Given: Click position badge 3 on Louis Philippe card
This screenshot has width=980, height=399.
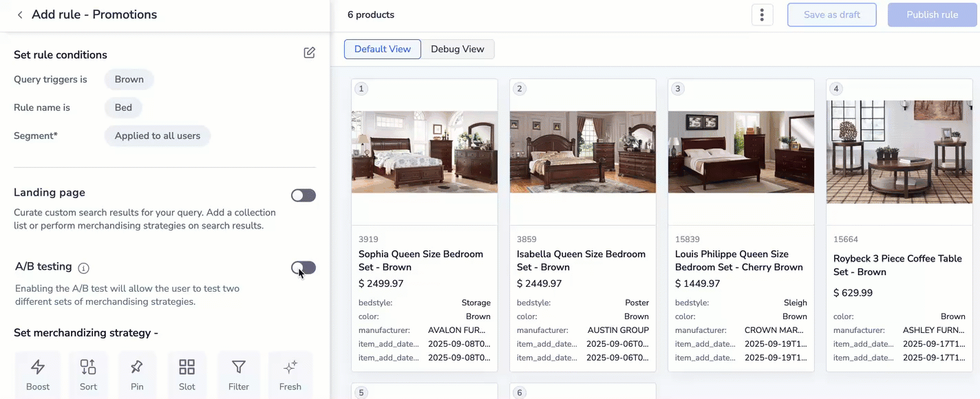Looking at the screenshot, I should [x=678, y=89].
